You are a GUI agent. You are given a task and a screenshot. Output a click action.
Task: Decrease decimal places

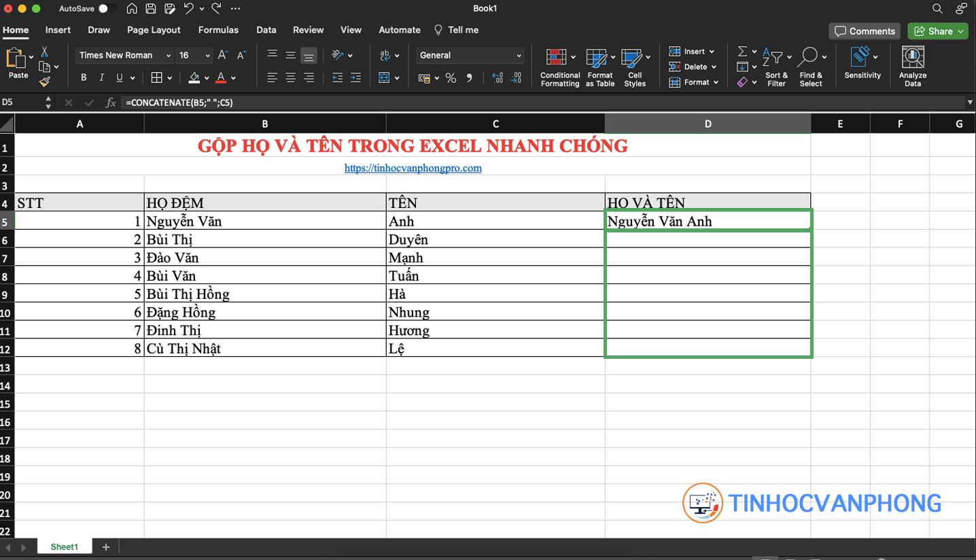click(x=516, y=78)
